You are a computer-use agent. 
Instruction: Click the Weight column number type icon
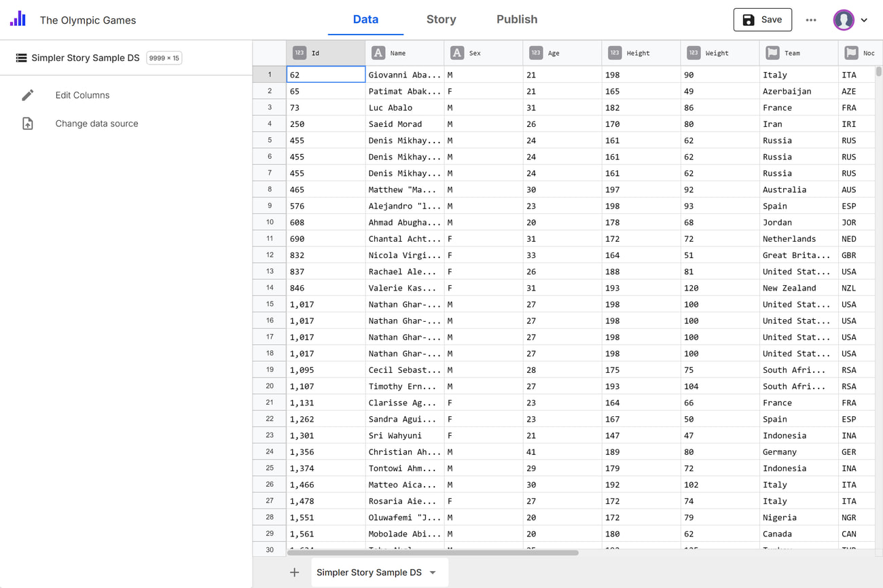[x=693, y=52]
